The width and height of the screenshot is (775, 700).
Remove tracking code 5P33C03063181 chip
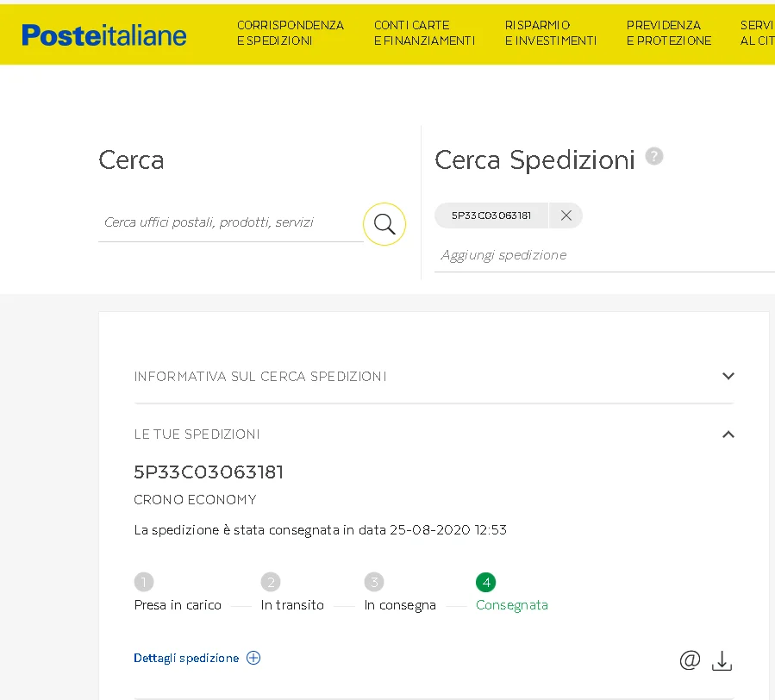point(566,216)
